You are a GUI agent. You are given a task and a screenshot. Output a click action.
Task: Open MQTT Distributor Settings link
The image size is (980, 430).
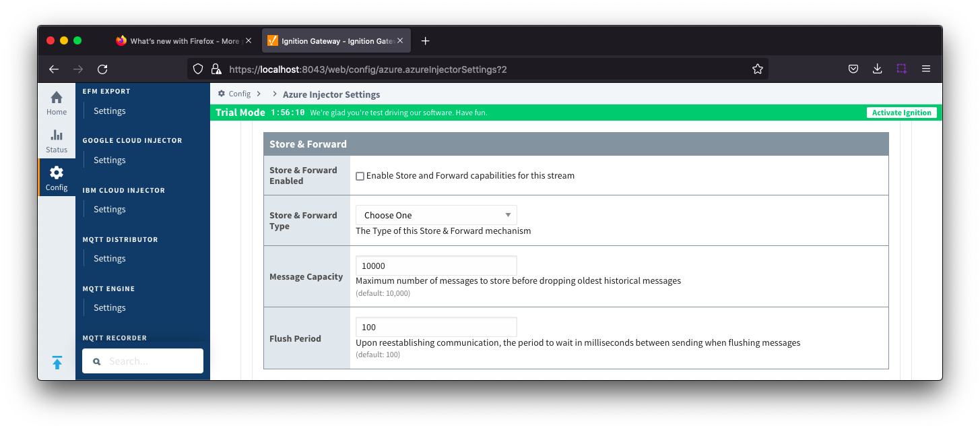pos(110,259)
